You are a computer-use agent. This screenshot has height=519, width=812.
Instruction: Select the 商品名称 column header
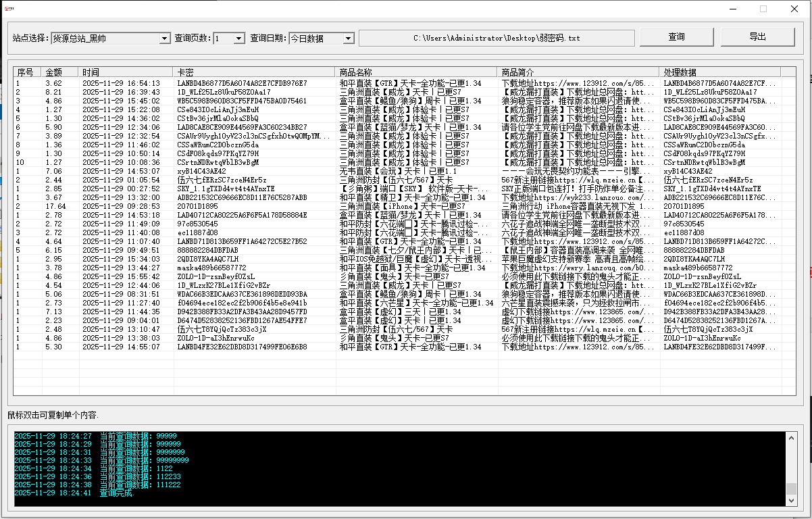coord(415,72)
